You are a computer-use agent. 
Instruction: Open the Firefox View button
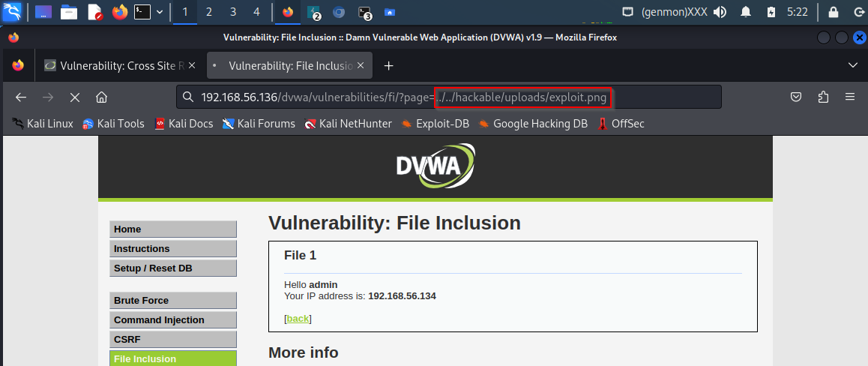click(x=18, y=65)
